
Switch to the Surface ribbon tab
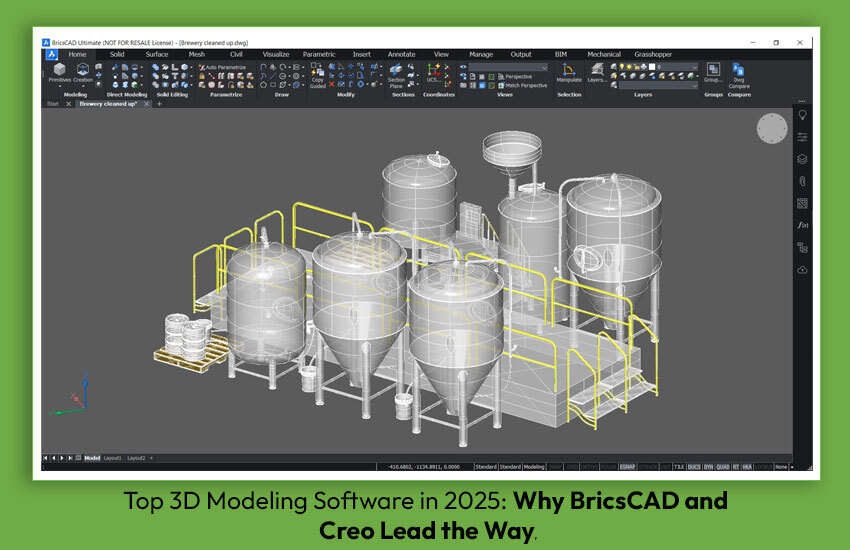[x=157, y=54]
